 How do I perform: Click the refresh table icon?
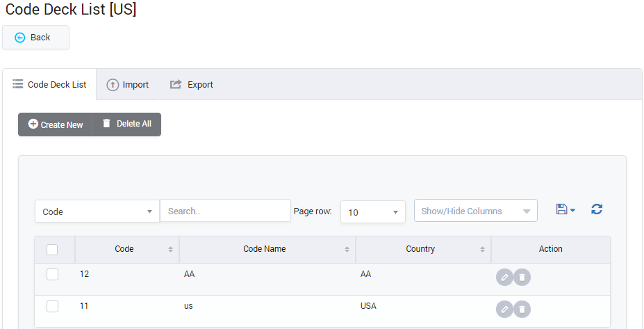coord(597,209)
